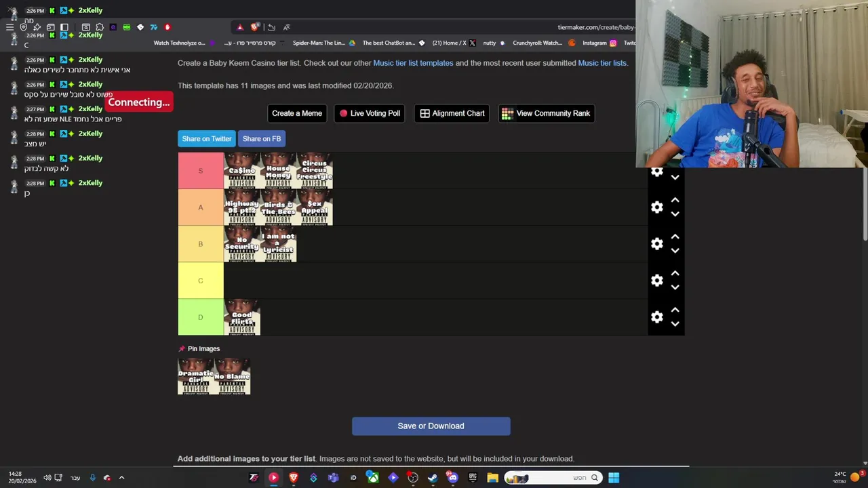Select the $ex Appeal cover in A tier
Screen dimensions: 868x488
coord(315,207)
